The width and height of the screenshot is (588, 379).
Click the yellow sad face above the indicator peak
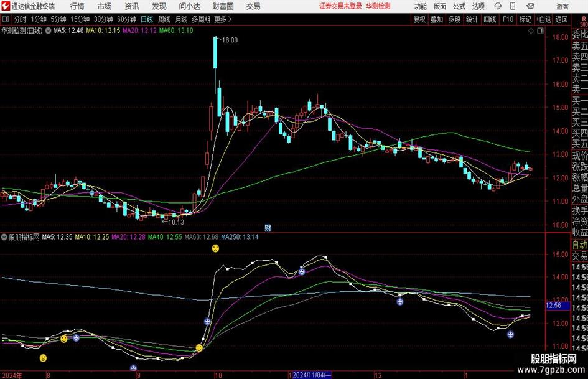pyautogui.click(x=215, y=248)
